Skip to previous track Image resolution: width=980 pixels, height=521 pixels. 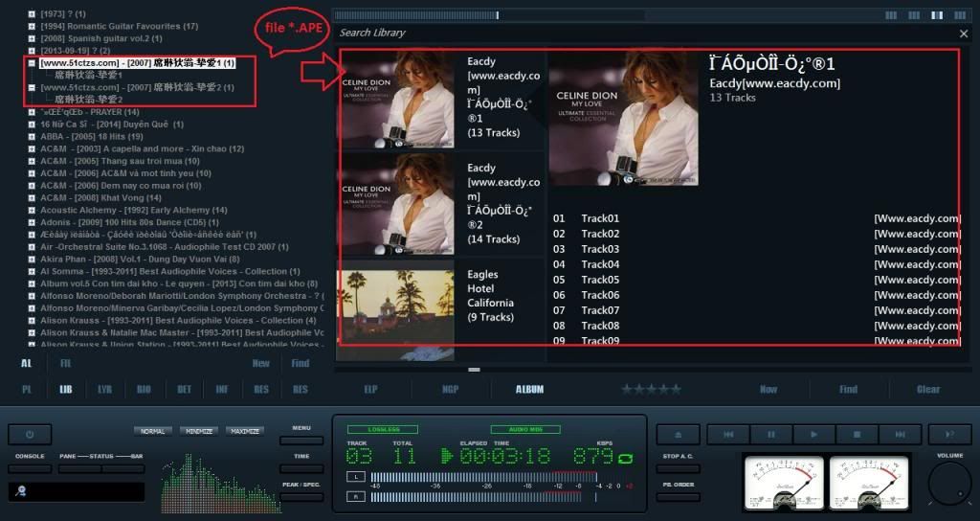[x=728, y=434]
